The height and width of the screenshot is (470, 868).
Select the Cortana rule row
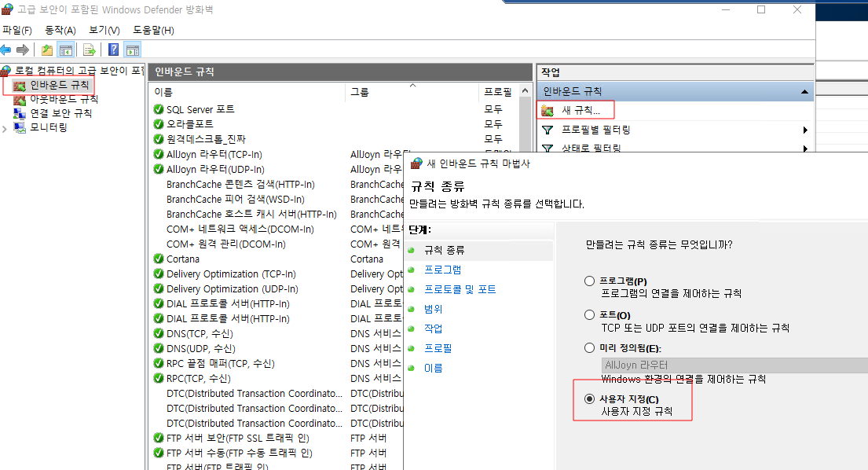coord(183,259)
